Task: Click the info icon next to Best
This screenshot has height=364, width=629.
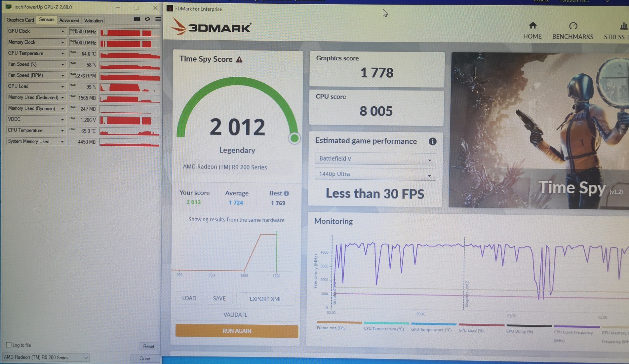Action: point(286,193)
